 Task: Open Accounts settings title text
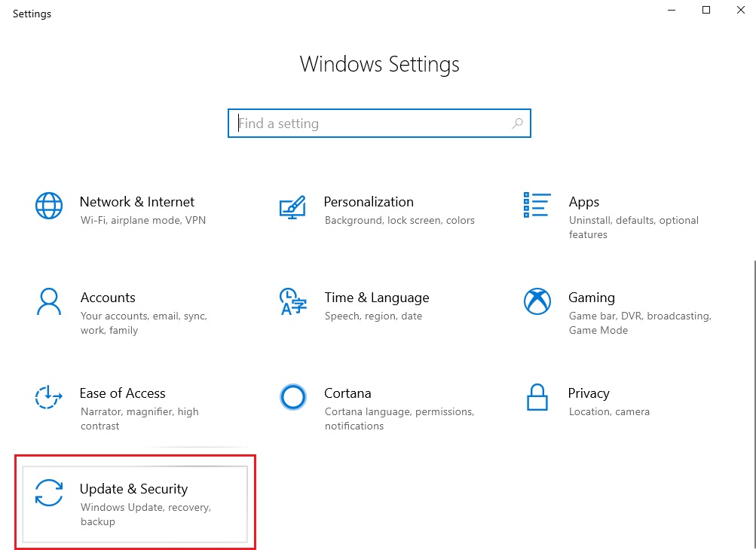tap(108, 298)
